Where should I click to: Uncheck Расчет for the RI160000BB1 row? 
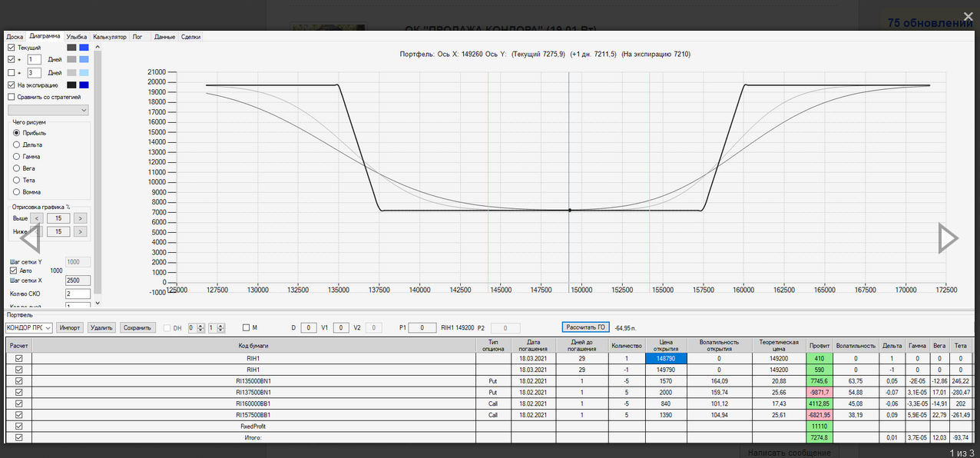pos(19,403)
